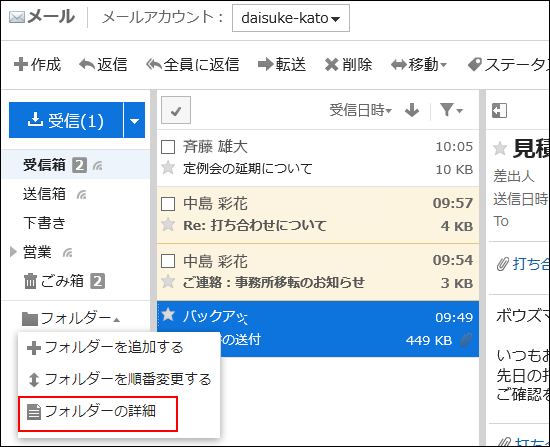
Task: Star the selected 09:49 mail
Action: 168,315
